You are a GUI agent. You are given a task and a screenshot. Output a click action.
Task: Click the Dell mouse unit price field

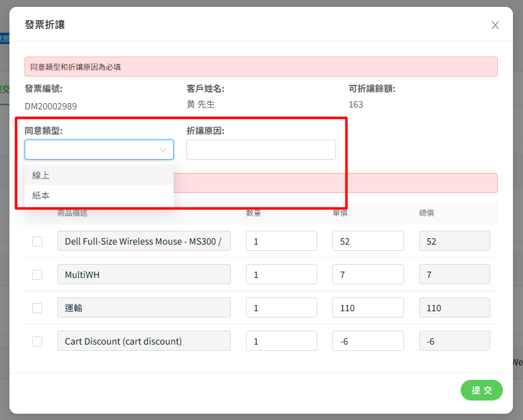coord(368,241)
